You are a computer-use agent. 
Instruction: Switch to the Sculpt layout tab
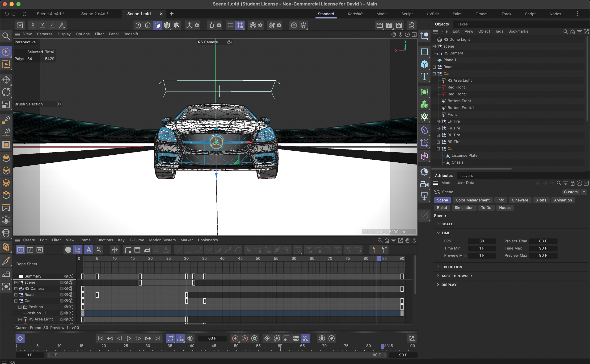pos(407,14)
